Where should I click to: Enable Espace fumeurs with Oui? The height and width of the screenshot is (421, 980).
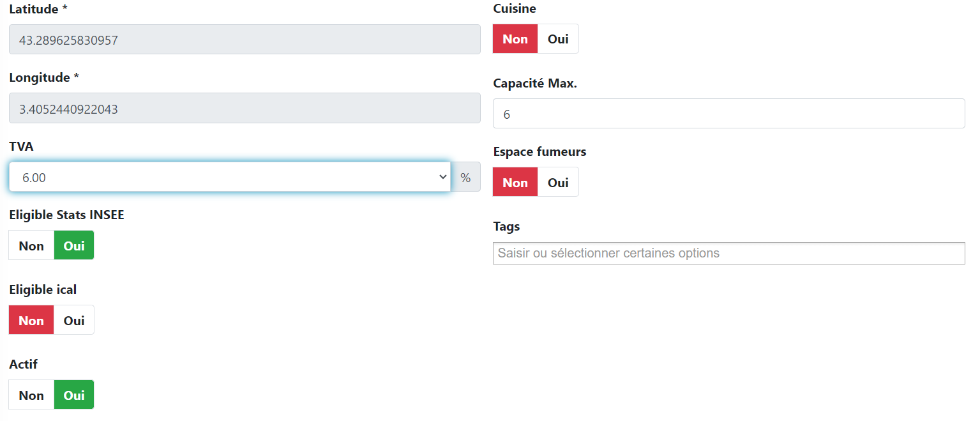(x=558, y=182)
